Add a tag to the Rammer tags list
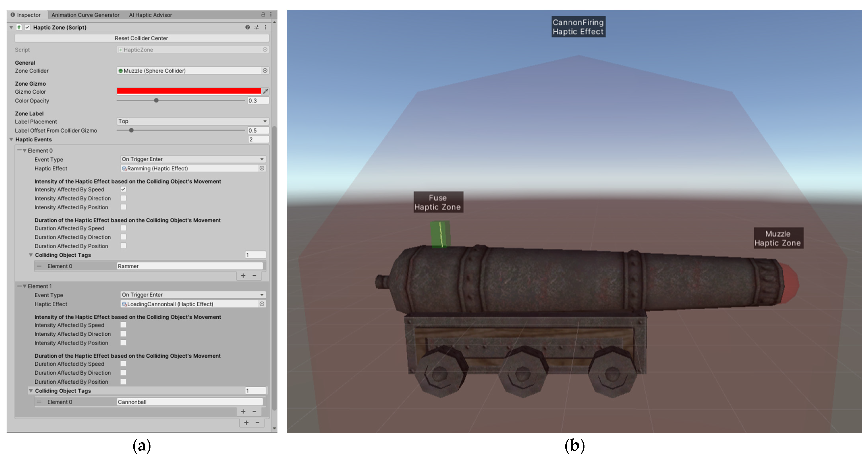Screen dimensions: 868x459 (x=243, y=276)
